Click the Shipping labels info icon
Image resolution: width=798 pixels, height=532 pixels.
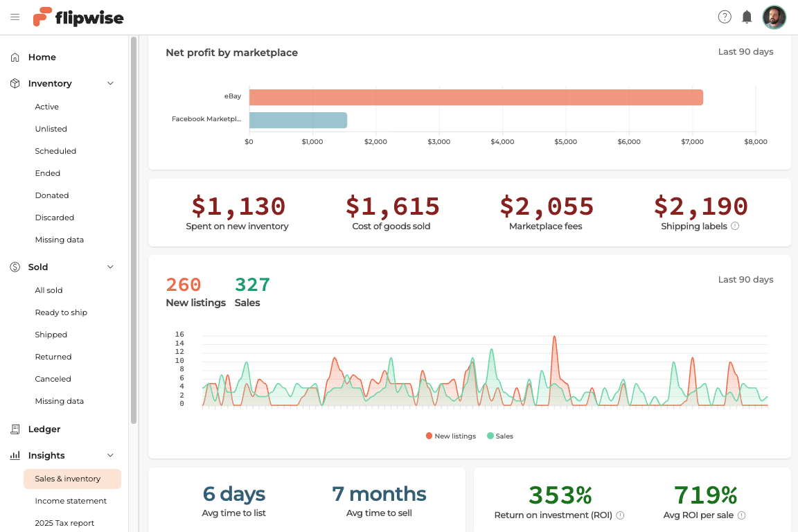735,226
